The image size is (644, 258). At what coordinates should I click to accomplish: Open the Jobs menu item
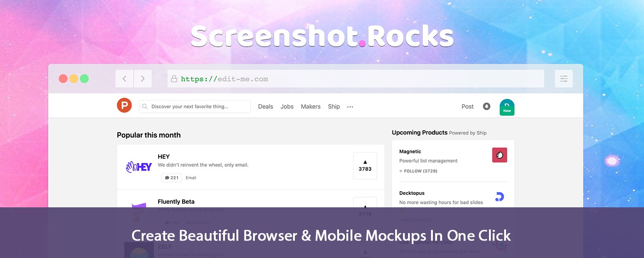point(287,106)
